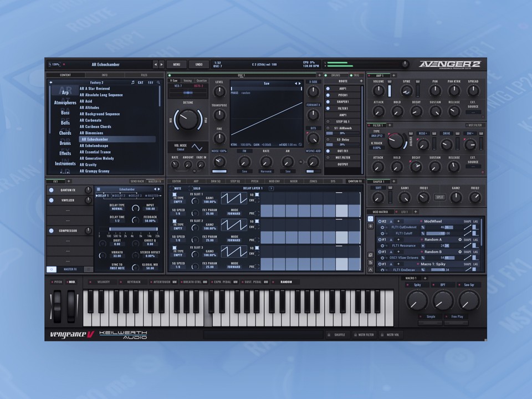This screenshot has height=399, width=532.
Task: Open the MOD ENV editor tab
Action: tap(274, 181)
